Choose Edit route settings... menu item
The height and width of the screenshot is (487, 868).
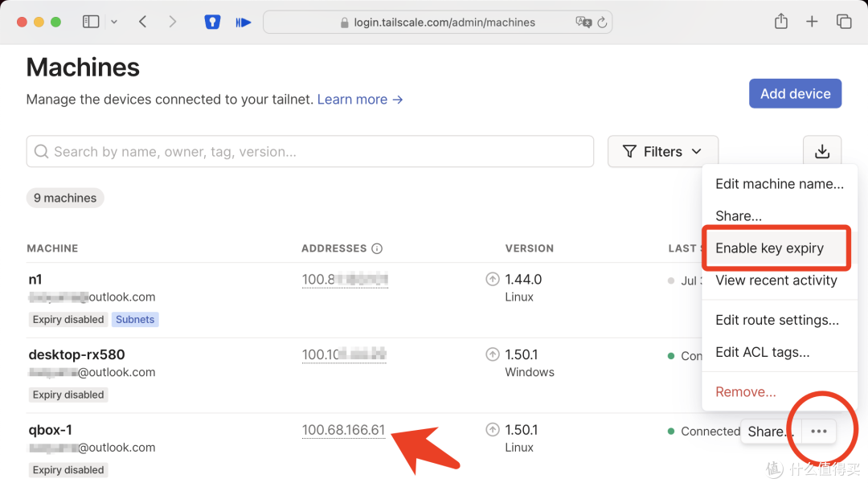(x=780, y=320)
